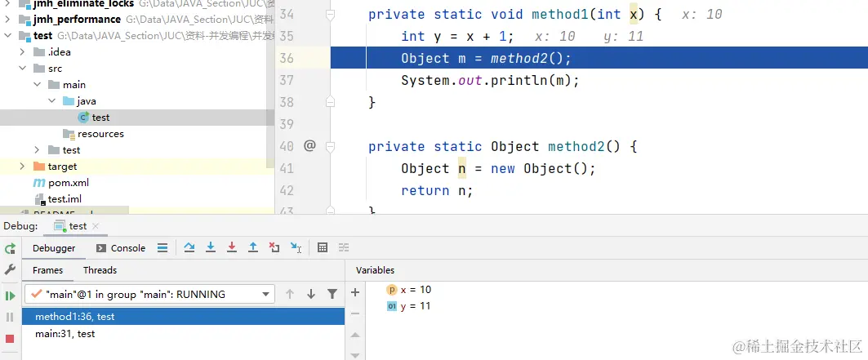Screen dimensions: 868x360
Task: Select the Threads tab
Action: click(x=100, y=270)
